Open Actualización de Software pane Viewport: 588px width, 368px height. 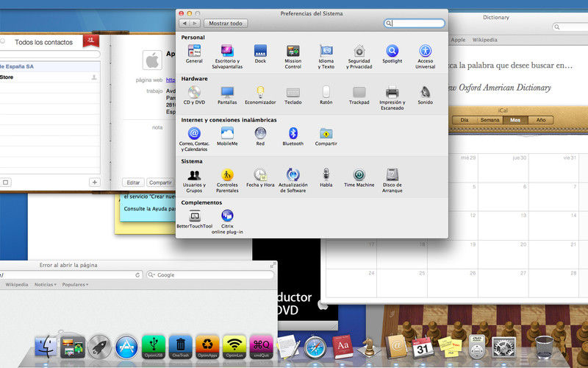293,180
